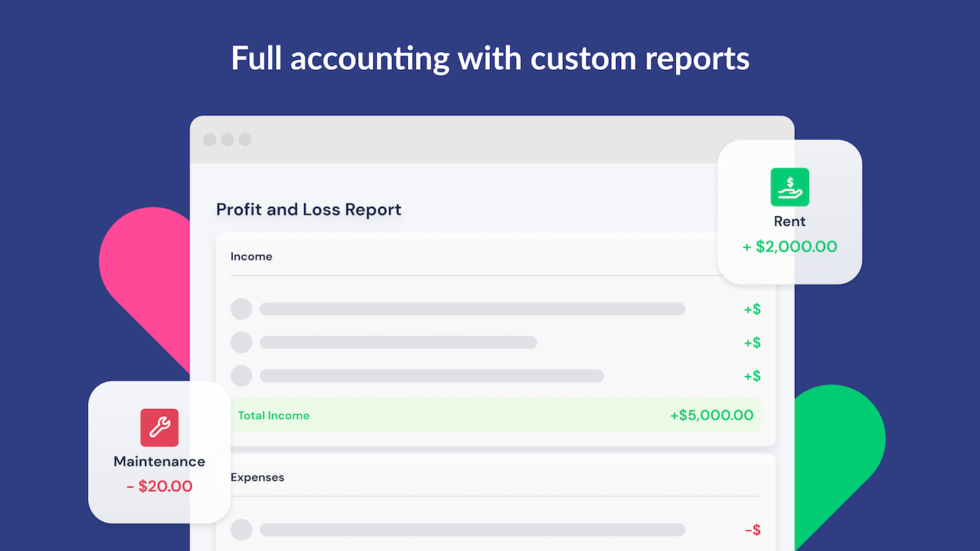Click the third income row circle avatar
980x551 pixels.
pos(241,375)
